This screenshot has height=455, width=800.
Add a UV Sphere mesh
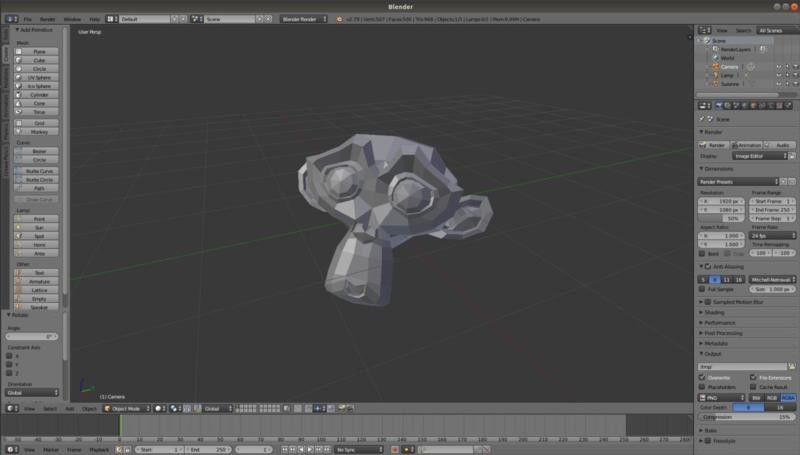point(39,77)
